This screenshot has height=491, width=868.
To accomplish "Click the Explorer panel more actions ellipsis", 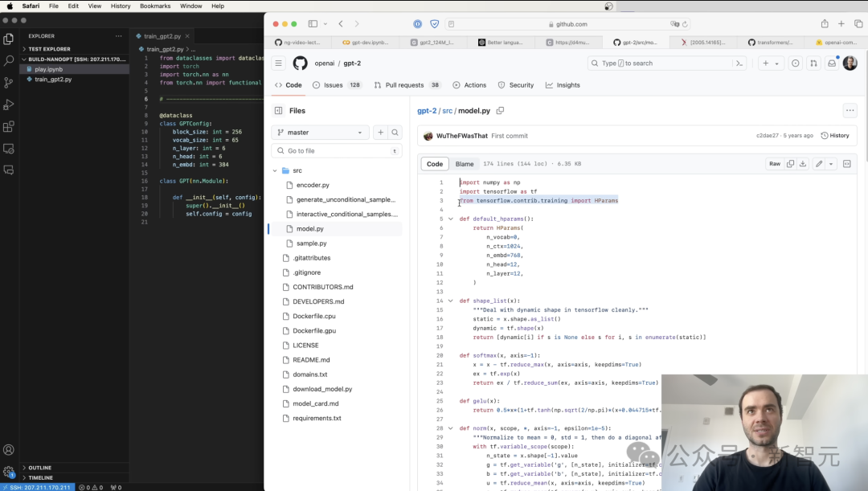I will (x=118, y=36).
